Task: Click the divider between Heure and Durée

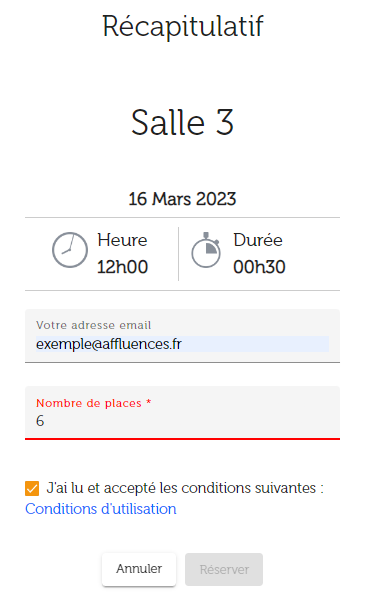Action: click(x=178, y=254)
